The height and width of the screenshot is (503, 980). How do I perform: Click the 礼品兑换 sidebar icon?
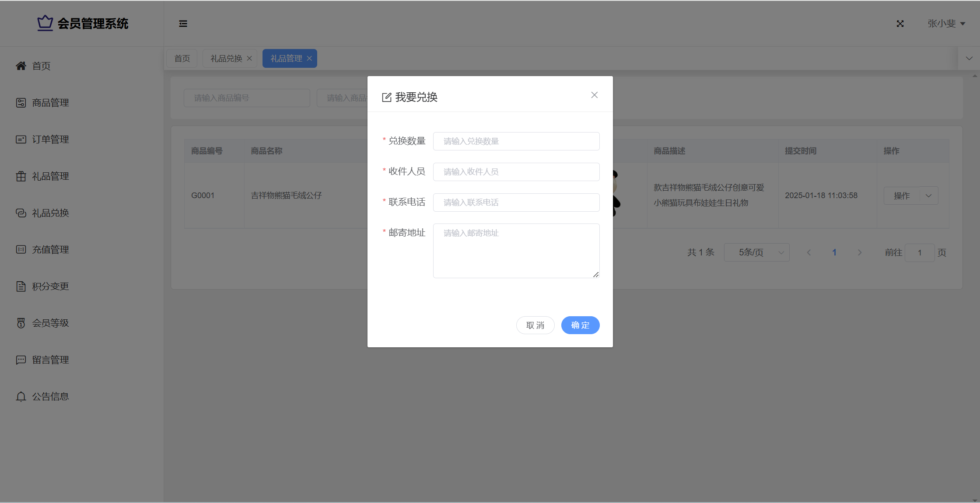21,213
